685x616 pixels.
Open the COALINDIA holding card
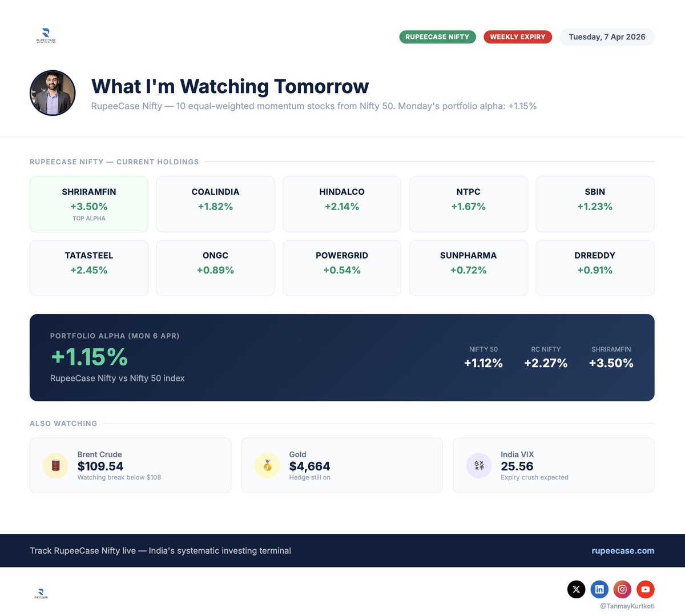click(x=215, y=204)
